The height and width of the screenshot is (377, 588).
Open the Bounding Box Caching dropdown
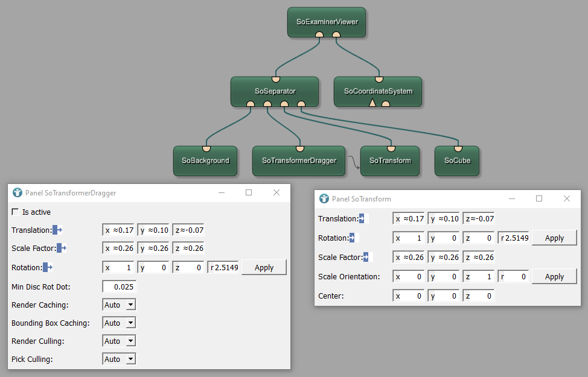[x=119, y=323]
